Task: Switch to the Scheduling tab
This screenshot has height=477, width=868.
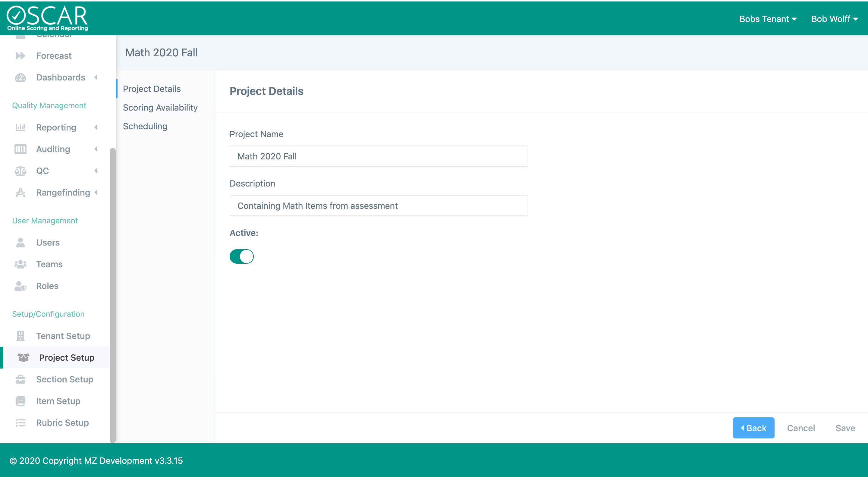Action: [145, 126]
